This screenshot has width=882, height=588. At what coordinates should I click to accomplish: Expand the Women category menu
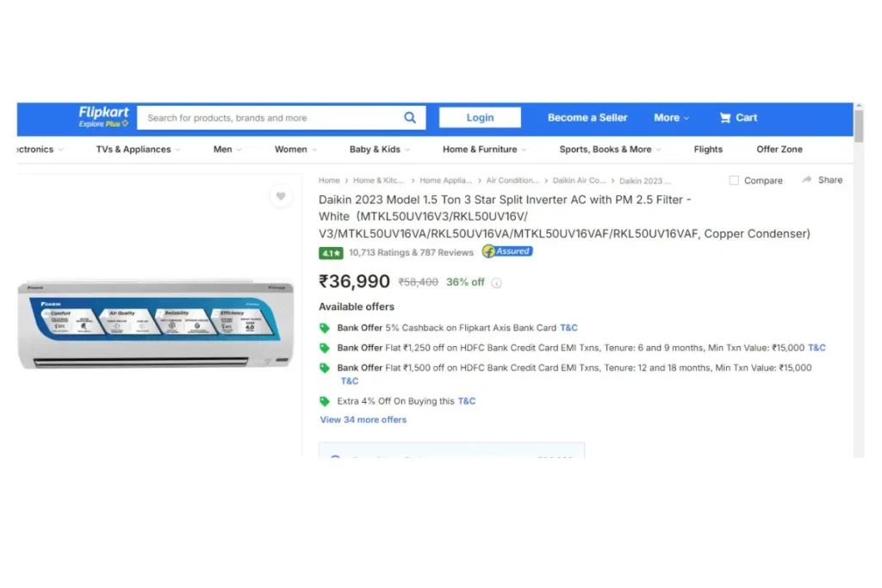point(295,150)
